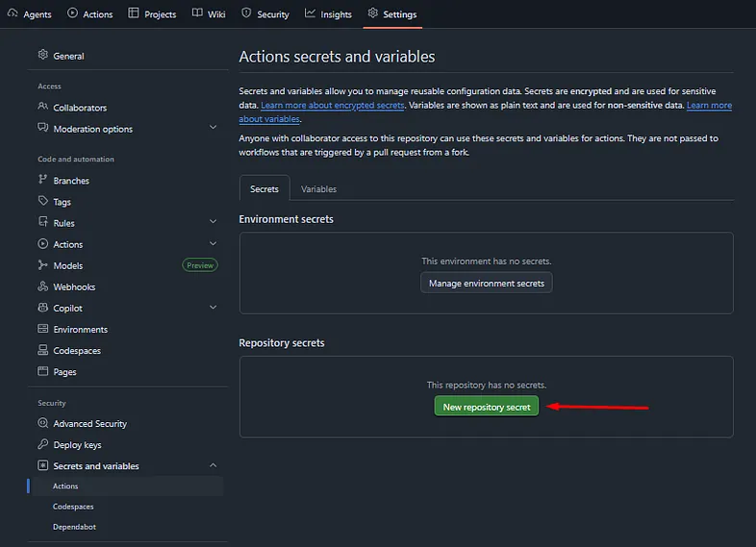Click the Security shield icon in top navigation
This screenshot has width=756, height=547.
tap(246, 13)
